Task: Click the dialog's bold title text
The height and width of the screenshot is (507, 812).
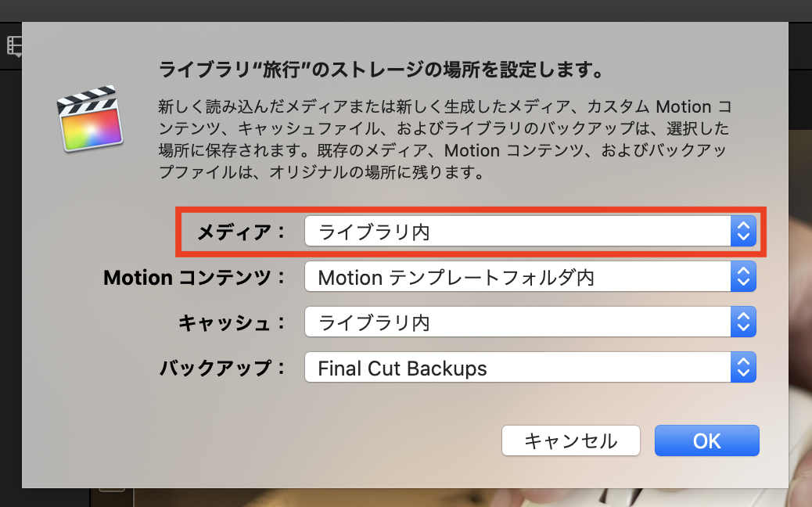Action: point(380,71)
